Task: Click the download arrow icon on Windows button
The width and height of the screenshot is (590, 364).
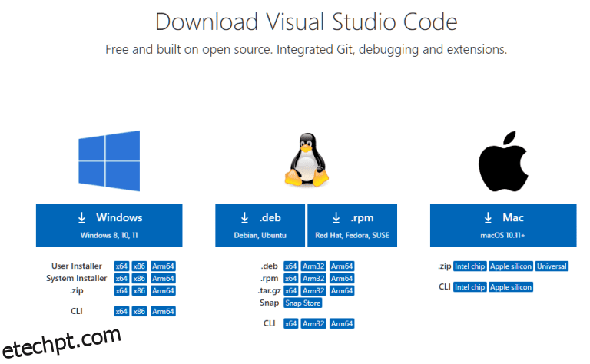Action: [x=81, y=218]
